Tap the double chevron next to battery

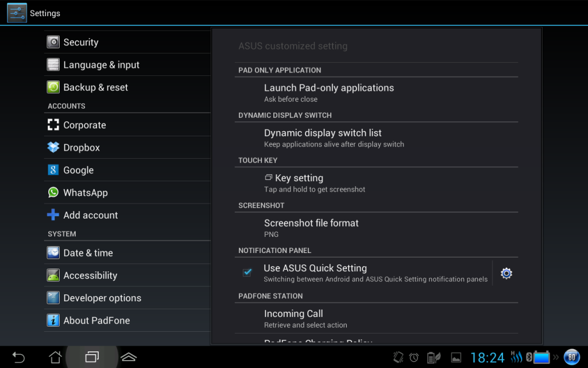556,357
